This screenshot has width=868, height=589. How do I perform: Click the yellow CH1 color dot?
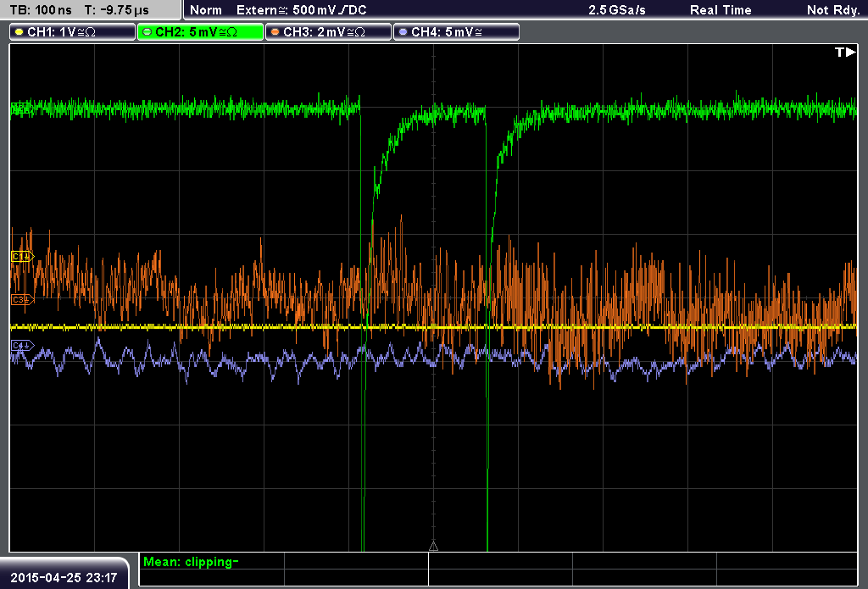click(19, 32)
